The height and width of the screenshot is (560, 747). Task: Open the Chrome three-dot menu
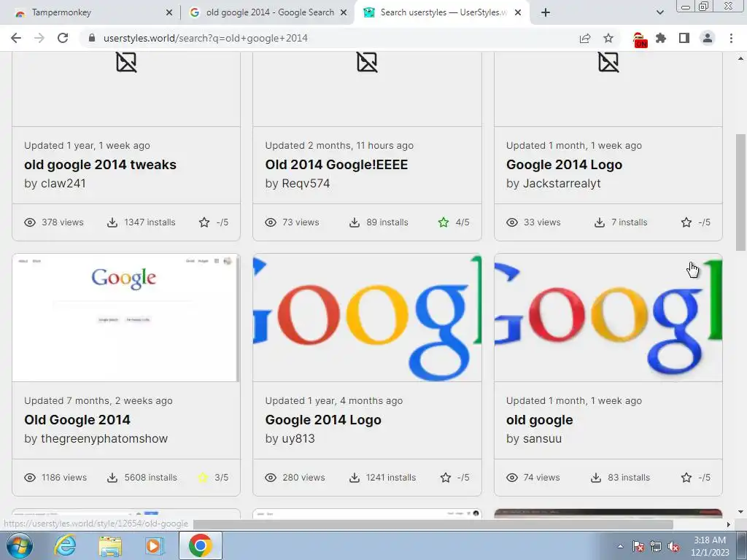tap(731, 38)
